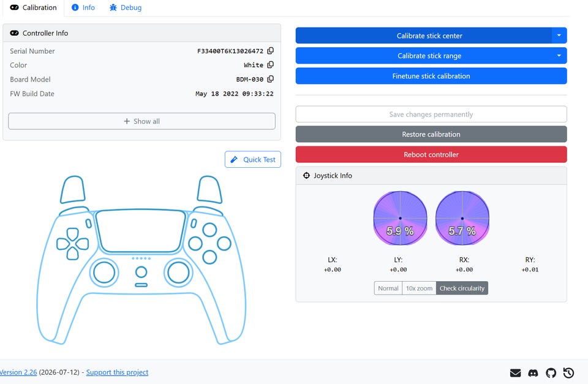Click the Controller Info header

click(141, 33)
